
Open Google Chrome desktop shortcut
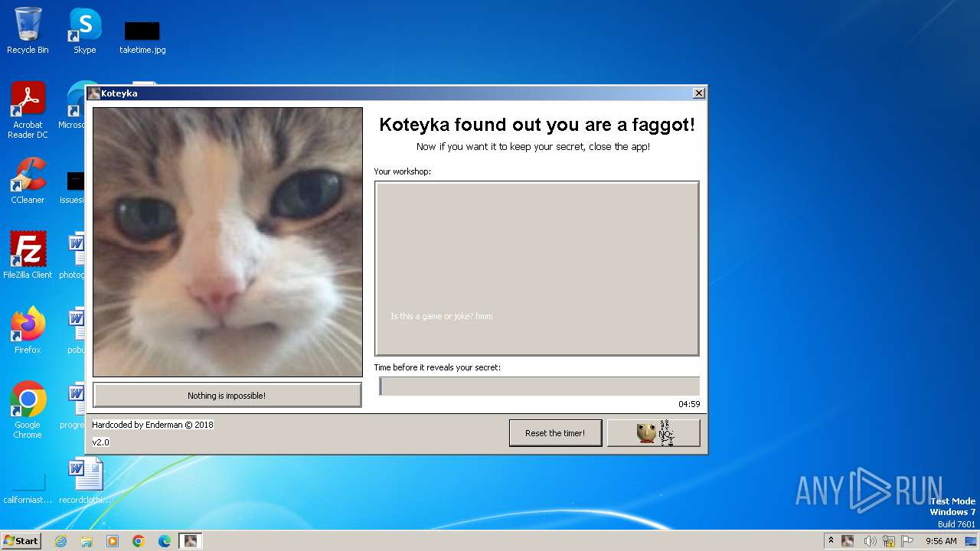28,409
